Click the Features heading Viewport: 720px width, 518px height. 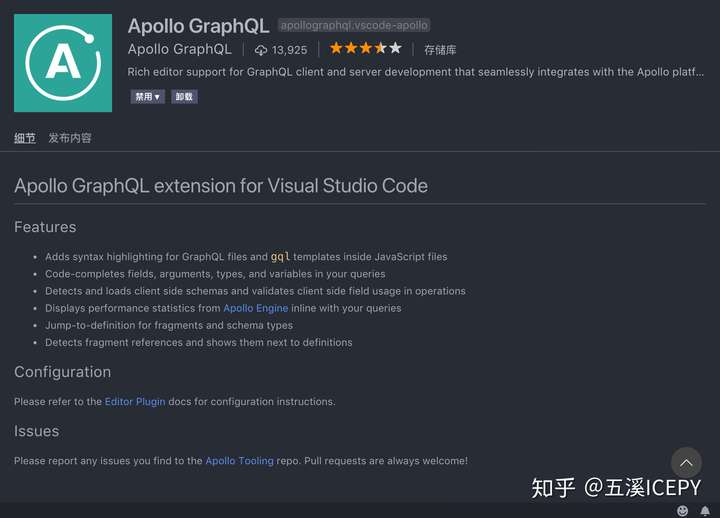(x=45, y=227)
